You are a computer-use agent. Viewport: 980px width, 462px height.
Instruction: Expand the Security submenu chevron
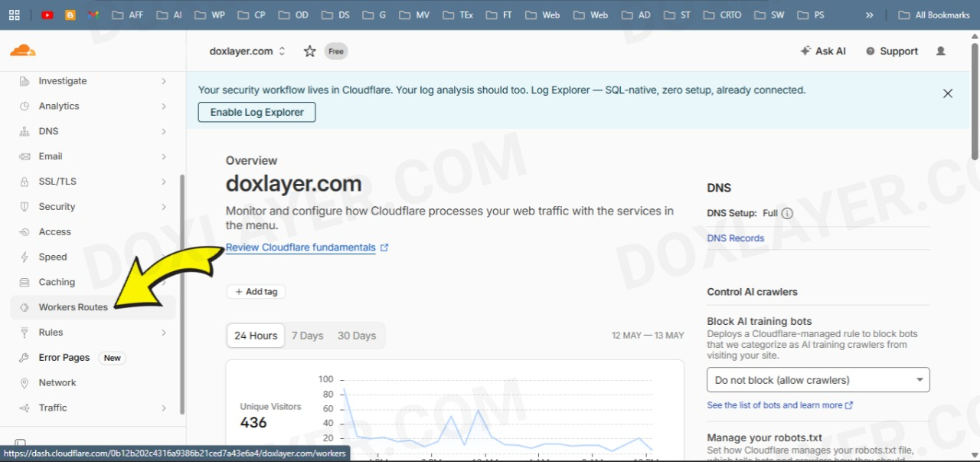164,207
